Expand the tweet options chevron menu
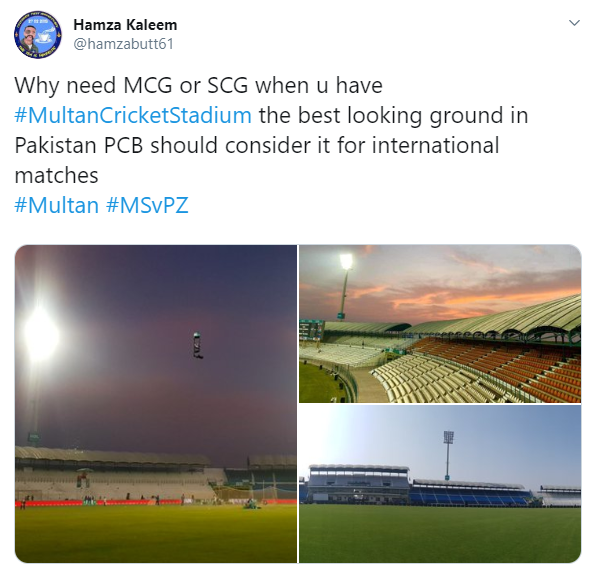This screenshot has height=568, width=590. point(574,23)
